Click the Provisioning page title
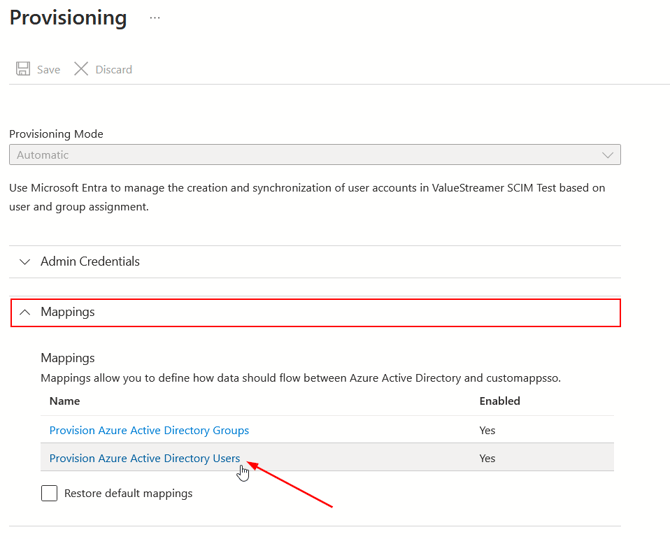Image resolution: width=670 pixels, height=539 pixels. click(x=68, y=18)
